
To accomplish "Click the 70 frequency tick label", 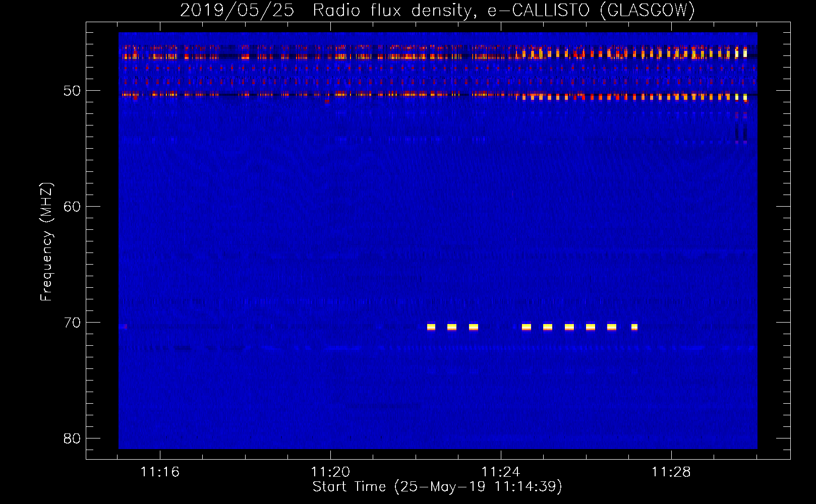I will (72, 323).
